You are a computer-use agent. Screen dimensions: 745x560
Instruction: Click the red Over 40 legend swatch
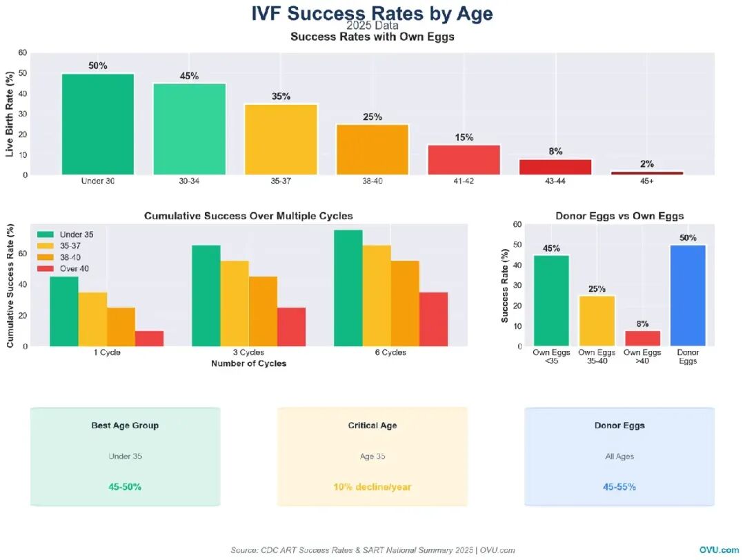click(x=46, y=268)
